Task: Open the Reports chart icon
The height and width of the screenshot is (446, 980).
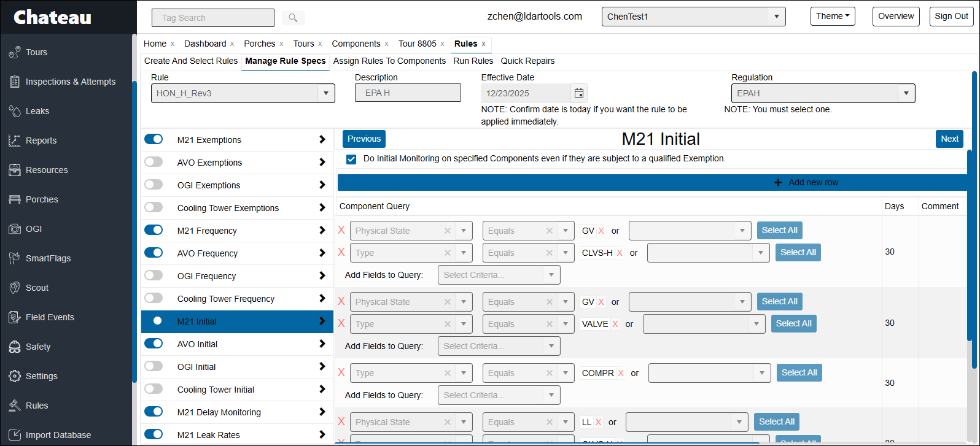Action: [15, 140]
